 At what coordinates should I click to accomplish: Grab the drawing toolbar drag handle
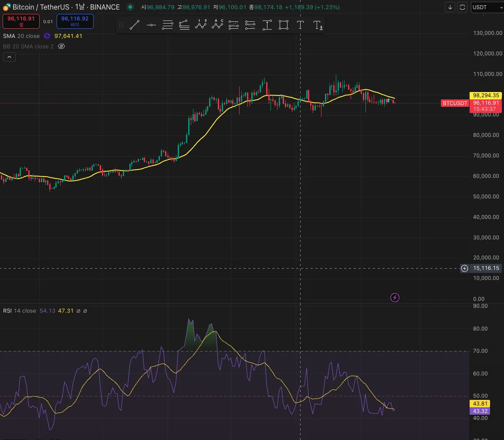pyautogui.click(x=121, y=25)
